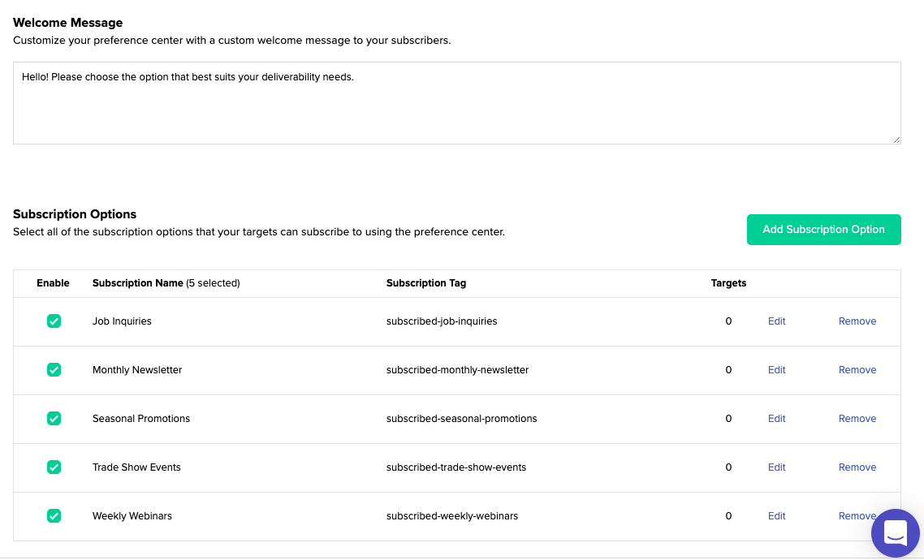Image resolution: width=924 pixels, height=560 pixels.
Task: Click the Weekly Webinars subscription name
Action: click(x=132, y=516)
